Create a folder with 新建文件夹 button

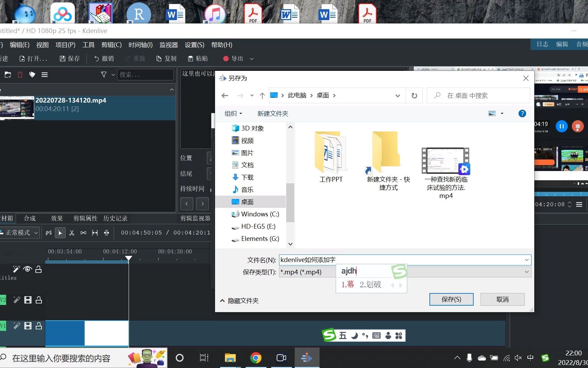click(x=272, y=113)
